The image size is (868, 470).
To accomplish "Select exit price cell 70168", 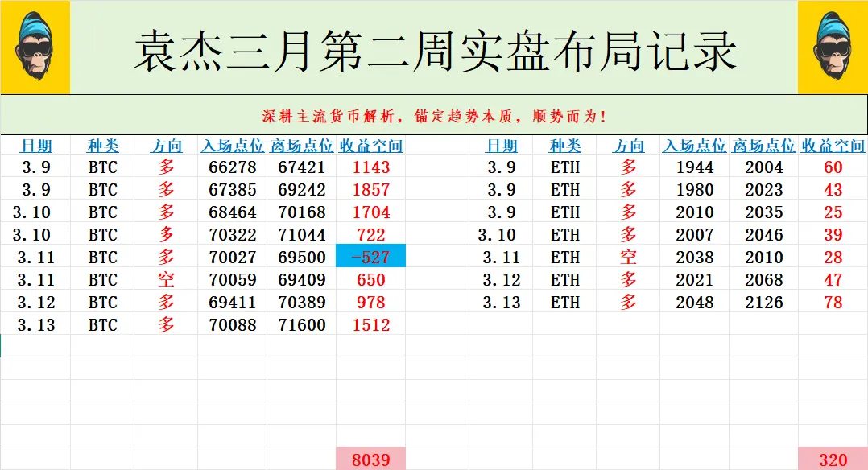I will click(x=302, y=212).
